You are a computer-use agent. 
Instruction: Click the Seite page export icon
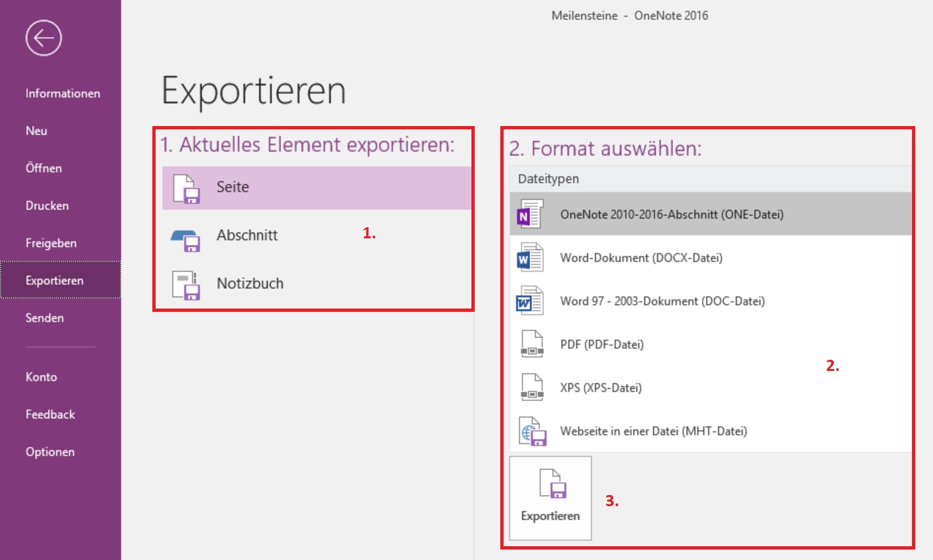point(186,188)
